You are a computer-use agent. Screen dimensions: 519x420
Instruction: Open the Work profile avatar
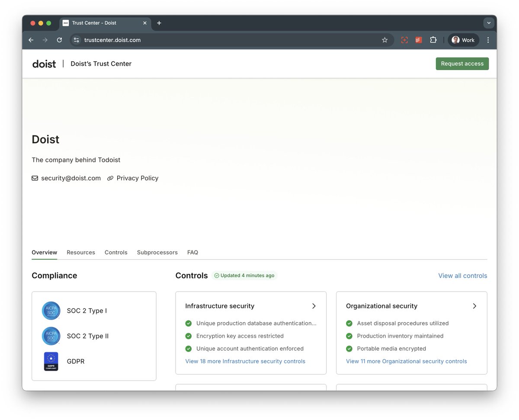point(463,40)
